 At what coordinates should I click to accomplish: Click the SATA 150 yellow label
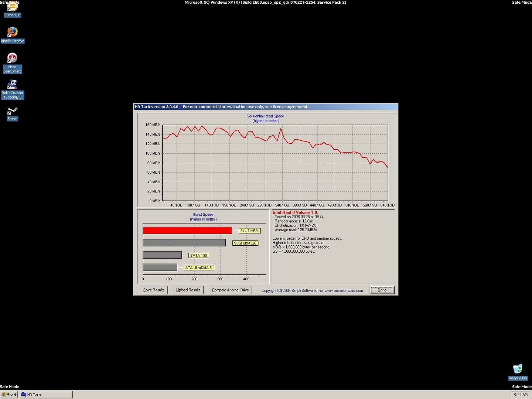click(x=199, y=255)
